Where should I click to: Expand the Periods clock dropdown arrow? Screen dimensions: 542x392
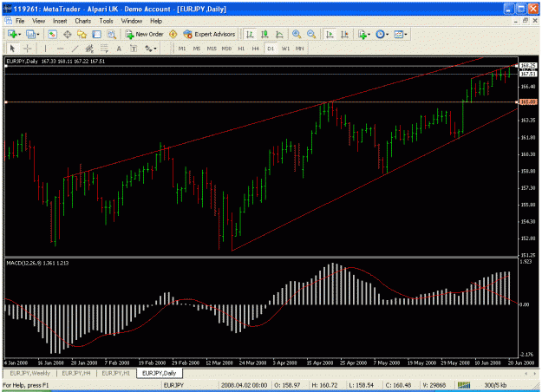click(388, 34)
